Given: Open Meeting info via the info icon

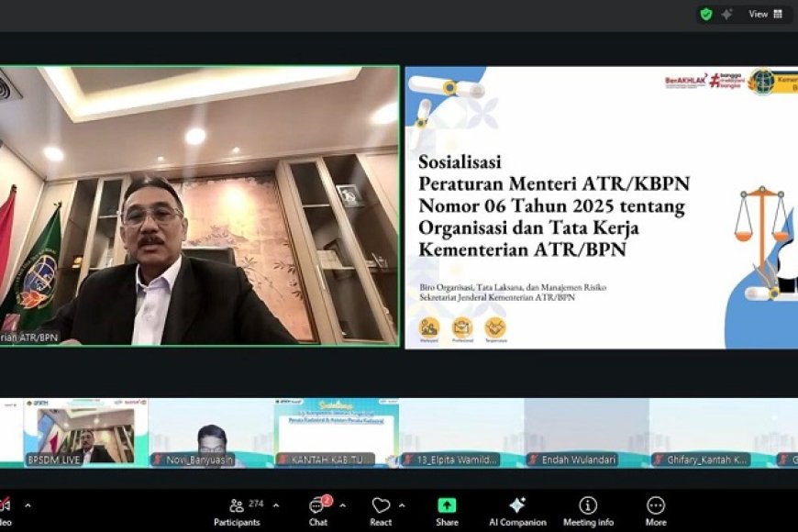Looking at the screenshot, I should pos(586,503).
